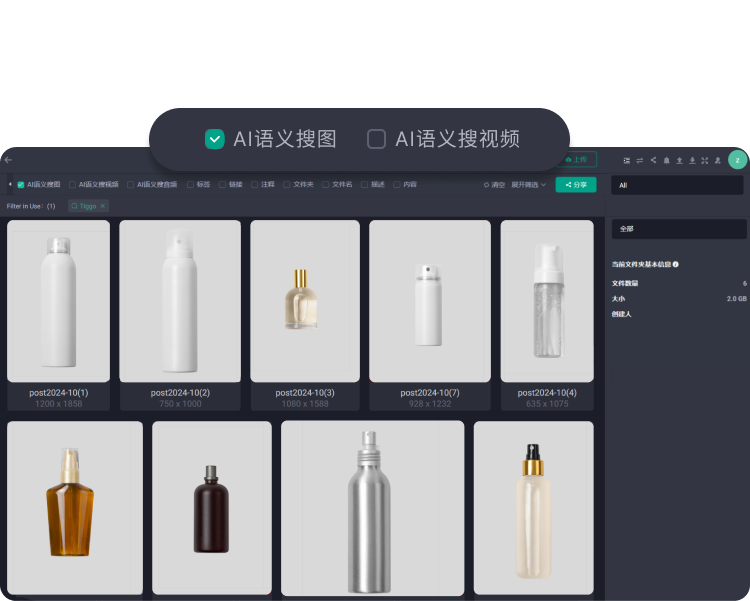This screenshot has width=750, height=601.
Task: Enable the AI语义搜音频 checkbox
Action: coord(131,185)
